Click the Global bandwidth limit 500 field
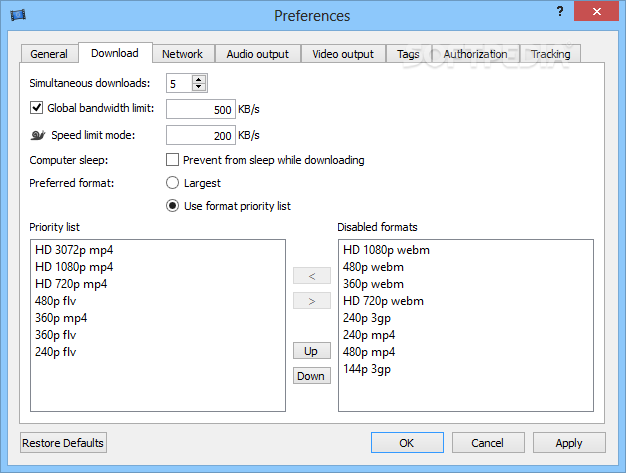The image size is (626, 473). click(x=200, y=109)
